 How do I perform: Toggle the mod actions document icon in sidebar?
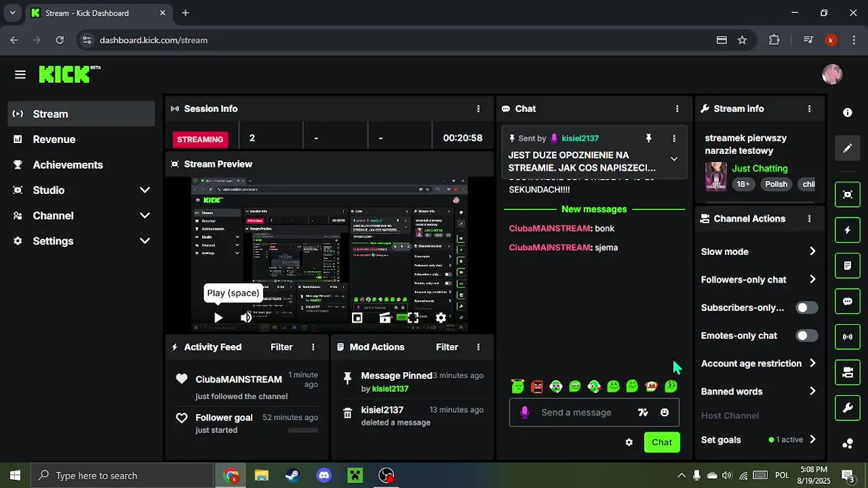pos(848,266)
